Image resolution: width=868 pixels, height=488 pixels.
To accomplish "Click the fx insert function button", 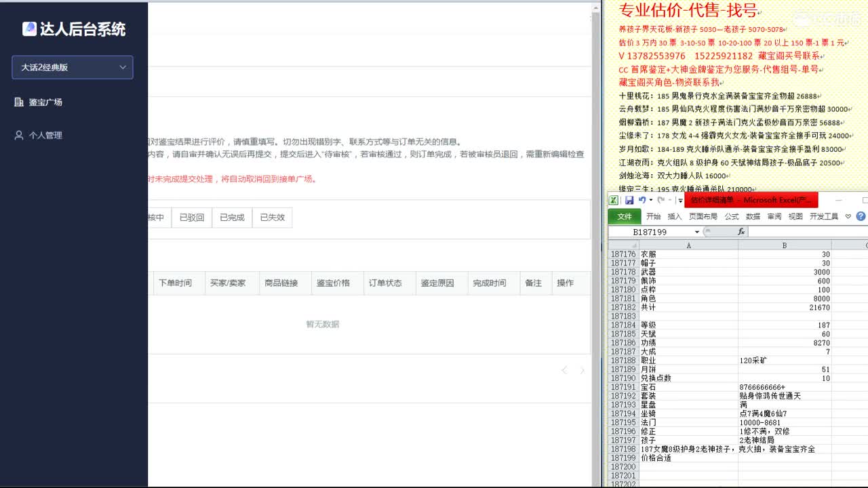I will point(741,232).
